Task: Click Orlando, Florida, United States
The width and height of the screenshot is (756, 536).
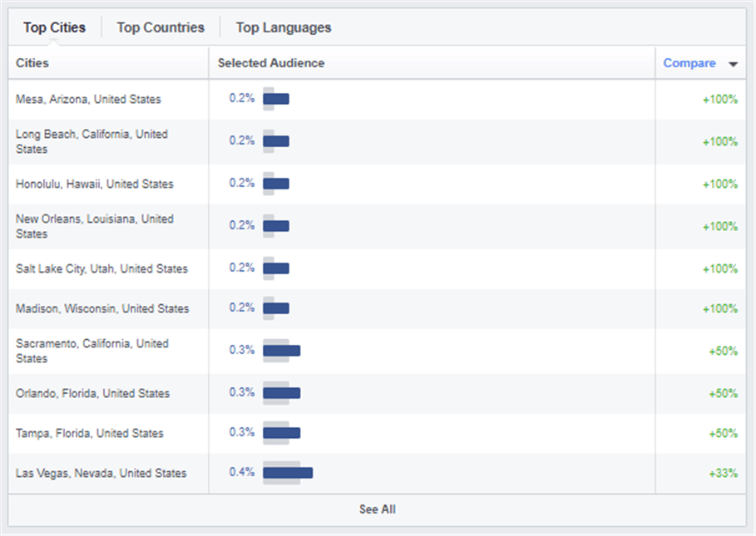Action: point(92,393)
